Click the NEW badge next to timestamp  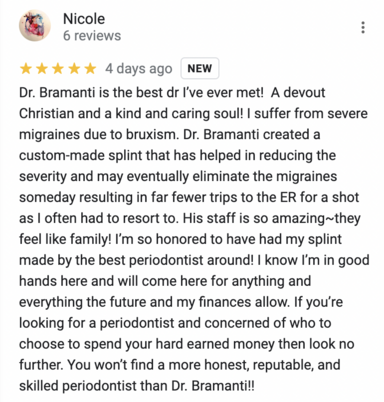click(200, 68)
